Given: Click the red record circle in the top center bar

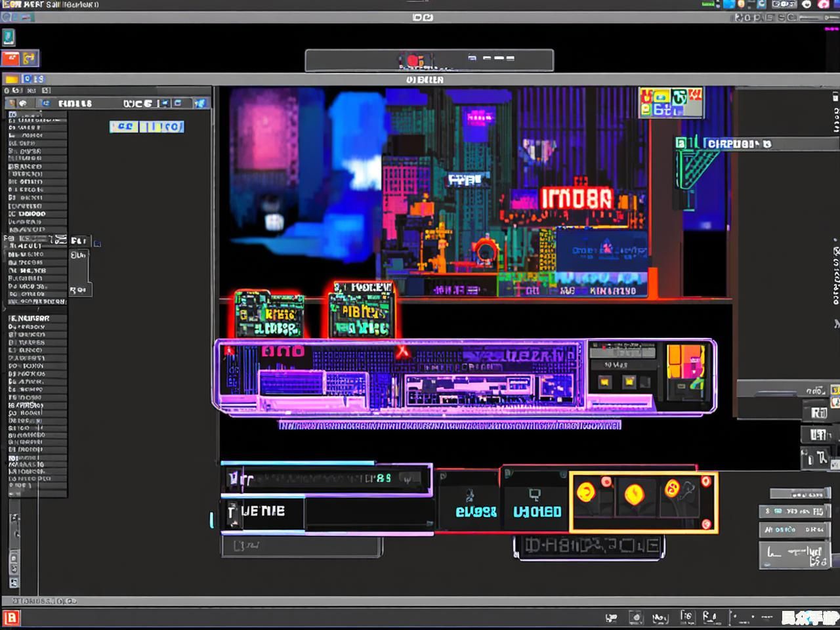Looking at the screenshot, I should pyautogui.click(x=413, y=61).
